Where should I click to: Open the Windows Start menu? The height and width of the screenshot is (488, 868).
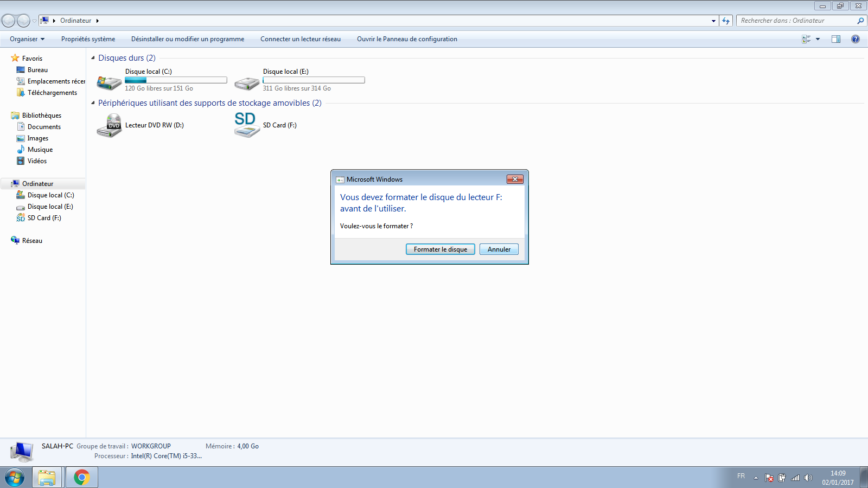(15, 477)
